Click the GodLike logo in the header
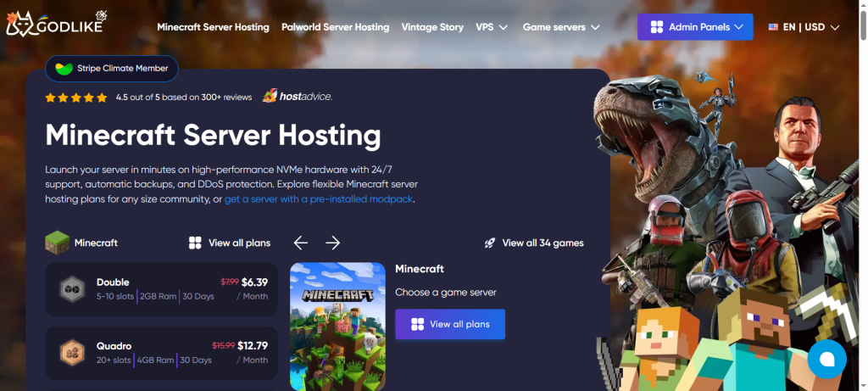Screen dimensions: 868x391 coord(56,25)
